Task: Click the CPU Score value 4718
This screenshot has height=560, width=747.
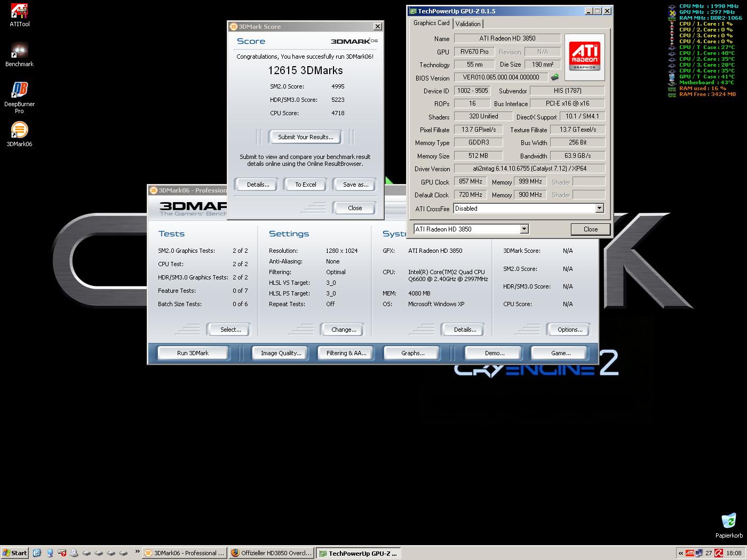Action: (338, 113)
